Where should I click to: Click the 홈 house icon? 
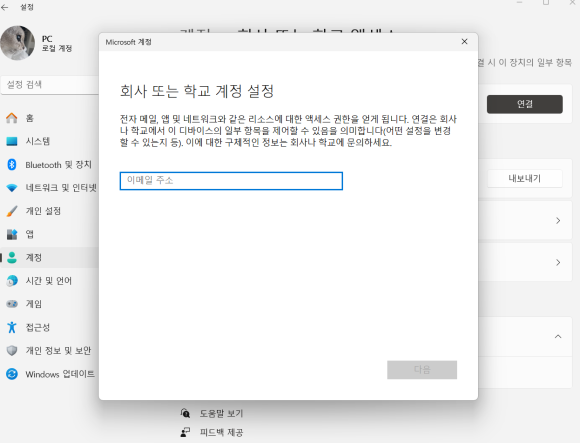pos(12,118)
